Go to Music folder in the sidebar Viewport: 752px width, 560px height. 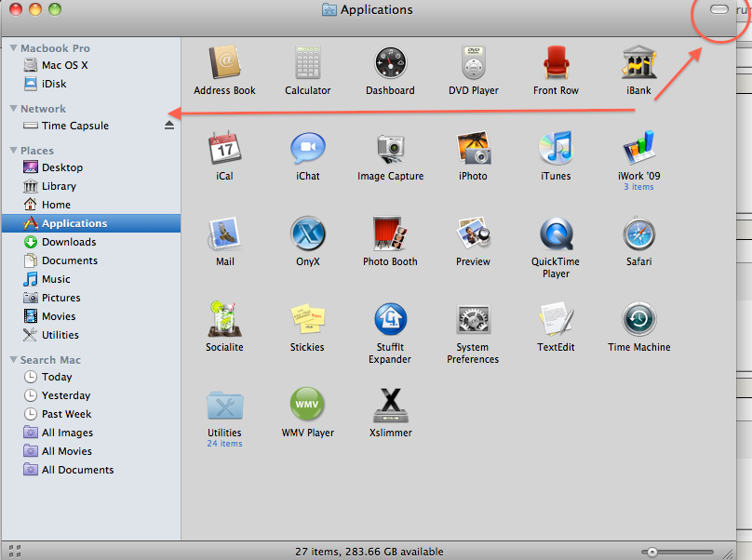pos(91,279)
